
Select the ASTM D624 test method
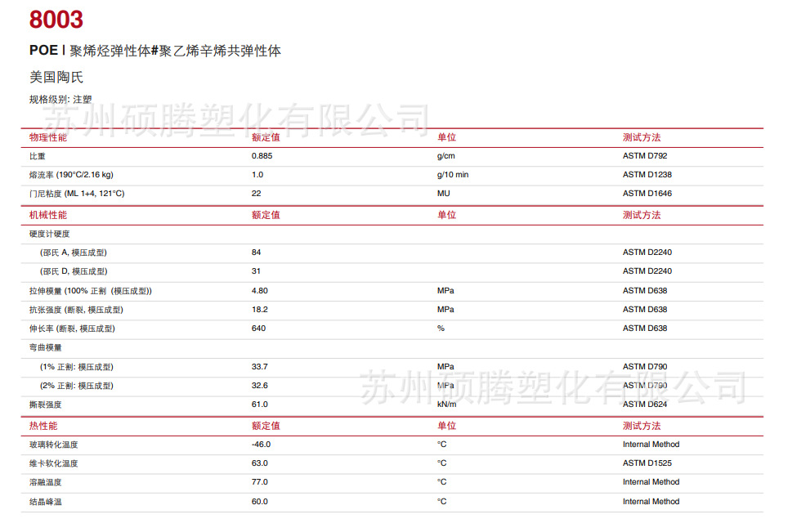pyautogui.click(x=645, y=405)
